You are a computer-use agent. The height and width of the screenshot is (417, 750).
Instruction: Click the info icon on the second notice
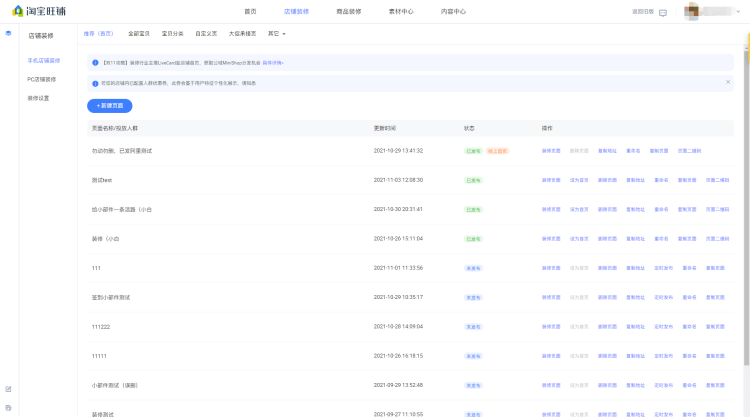pos(95,83)
